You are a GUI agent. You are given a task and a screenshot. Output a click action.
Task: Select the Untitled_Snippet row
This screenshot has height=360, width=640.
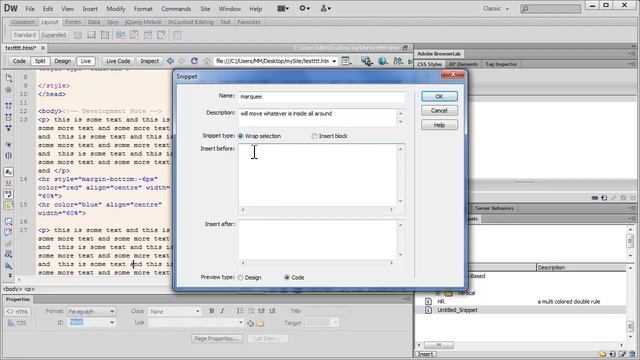[x=520, y=310]
